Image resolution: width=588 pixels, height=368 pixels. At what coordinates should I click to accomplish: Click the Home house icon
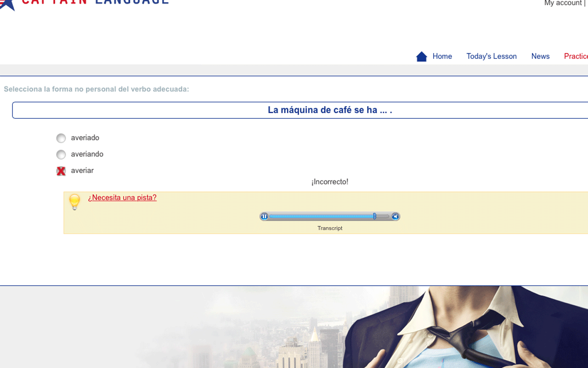pyautogui.click(x=421, y=57)
